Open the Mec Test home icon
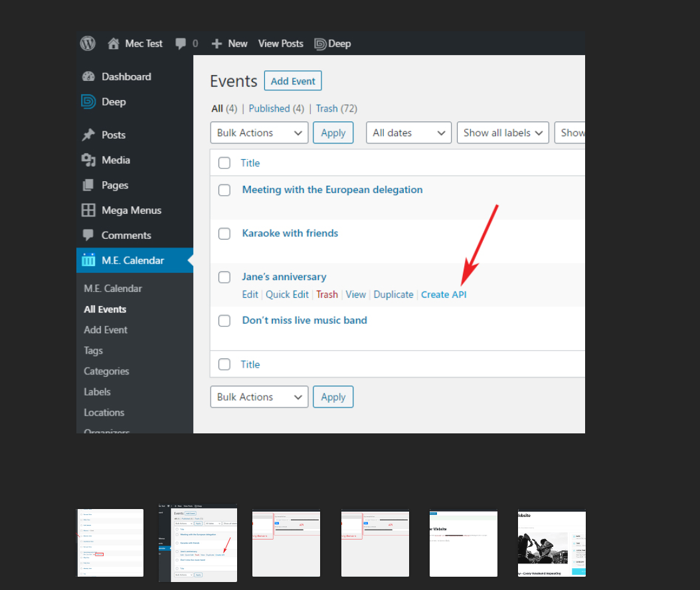 point(113,43)
